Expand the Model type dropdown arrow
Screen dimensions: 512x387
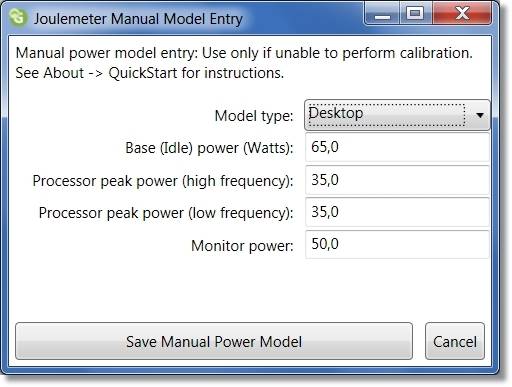[x=480, y=115]
